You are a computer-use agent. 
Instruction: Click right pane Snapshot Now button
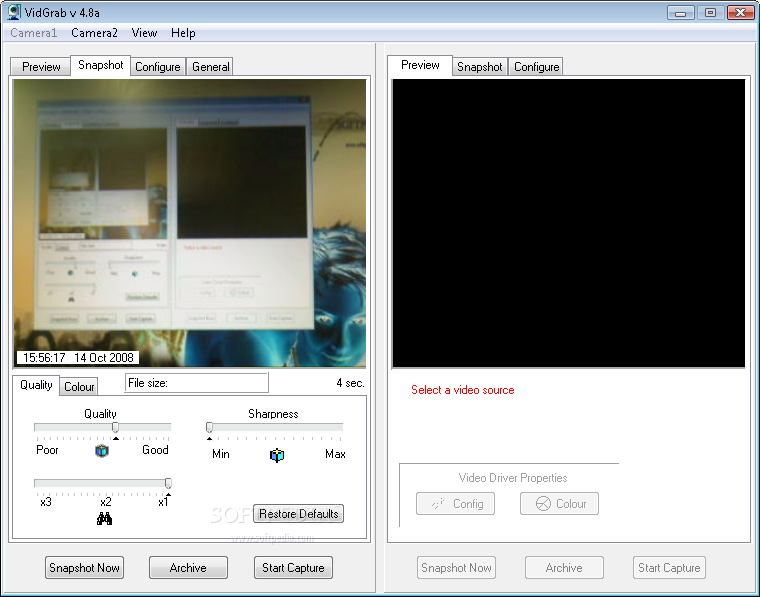pyautogui.click(x=456, y=567)
